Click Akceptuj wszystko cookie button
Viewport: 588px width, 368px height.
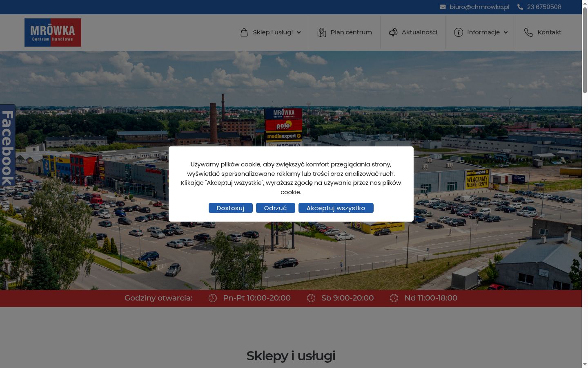click(336, 208)
